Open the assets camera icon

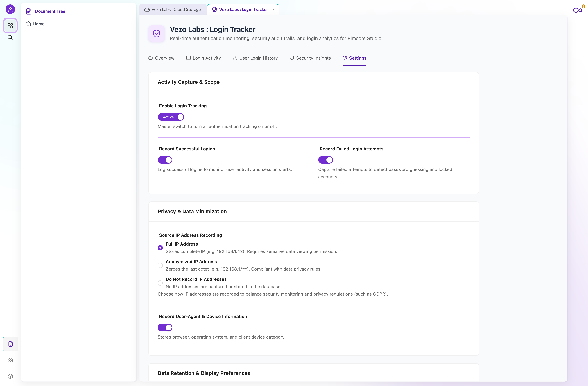click(10, 360)
